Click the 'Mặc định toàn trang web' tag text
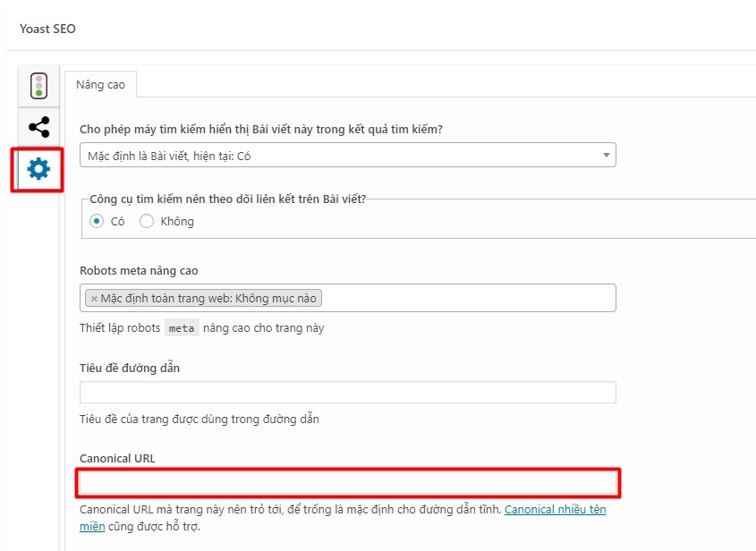Viewport: 756px width, 551px height. tap(209, 299)
